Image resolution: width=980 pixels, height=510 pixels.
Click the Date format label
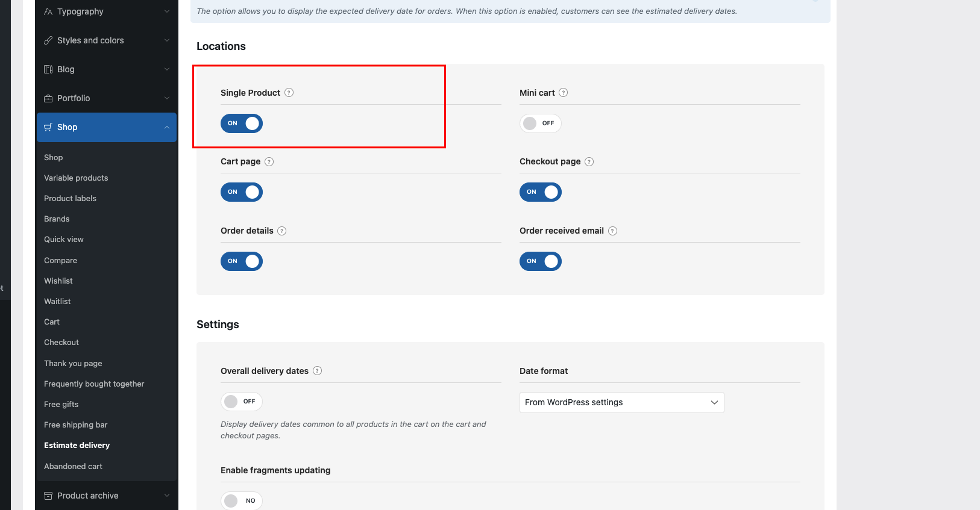[544, 371]
